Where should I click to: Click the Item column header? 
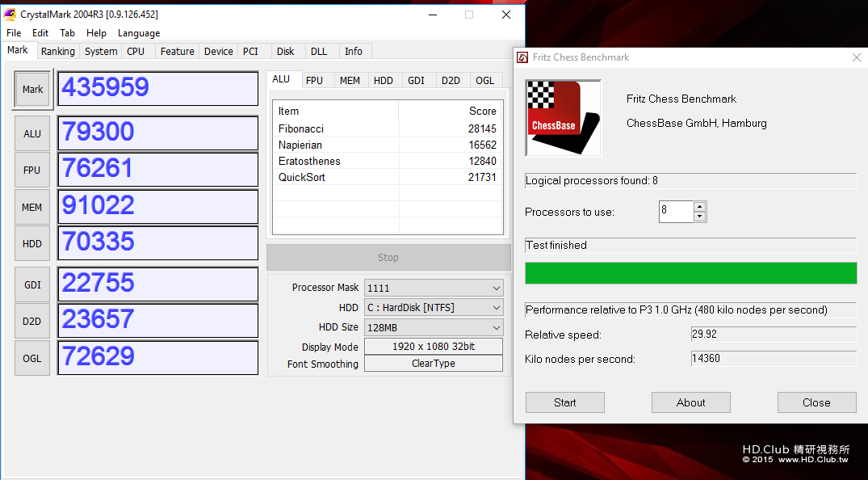pyautogui.click(x=336, y=111)
